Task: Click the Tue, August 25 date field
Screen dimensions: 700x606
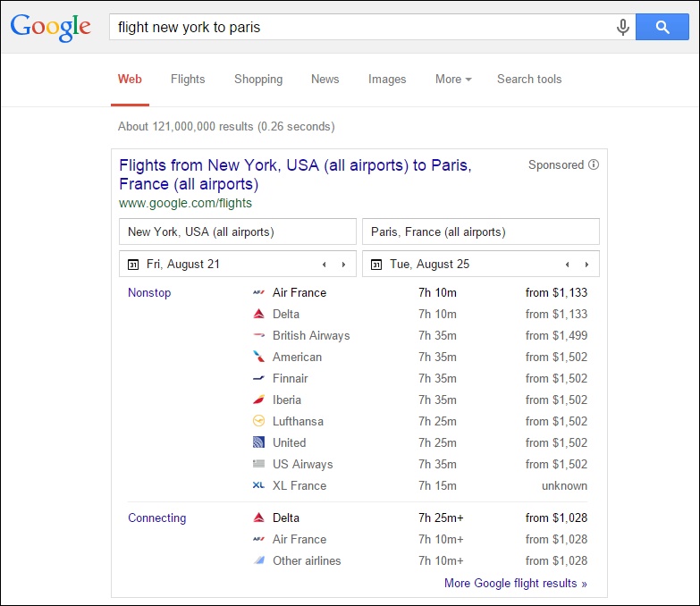Action: point(481,264)
